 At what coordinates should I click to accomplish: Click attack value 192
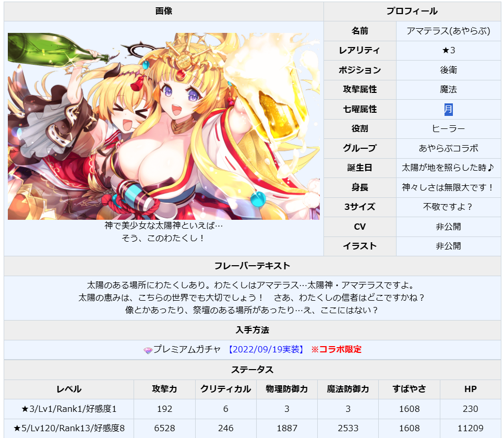point(164,409)
